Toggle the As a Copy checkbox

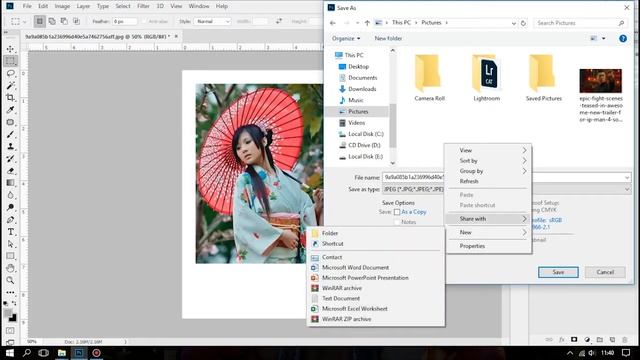[397, 212]
